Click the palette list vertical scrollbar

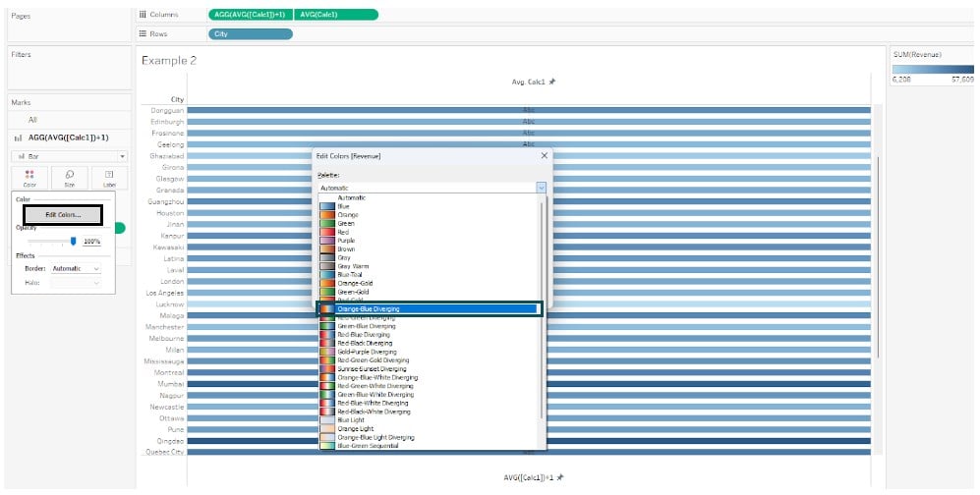[x=544, y=312]
